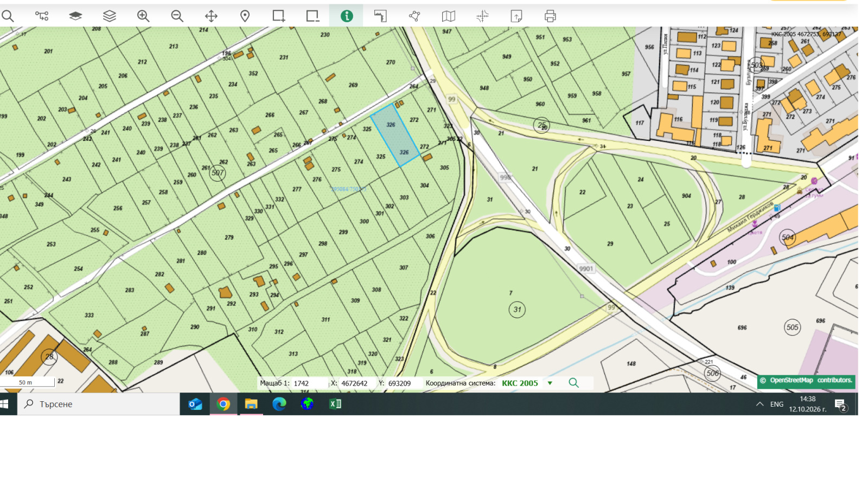Open the node tree structure tool
Viewport: 868px width, 488px height.
coord(42,16)
